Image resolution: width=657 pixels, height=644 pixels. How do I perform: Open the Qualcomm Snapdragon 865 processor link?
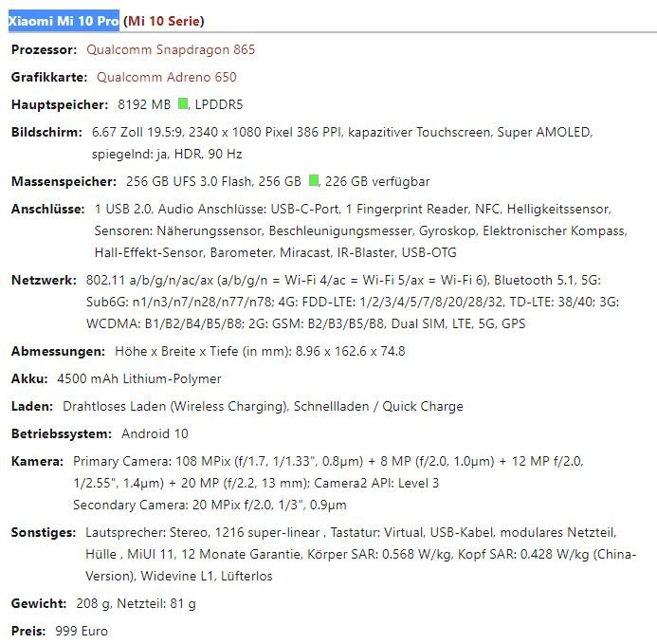click(171, 50)
